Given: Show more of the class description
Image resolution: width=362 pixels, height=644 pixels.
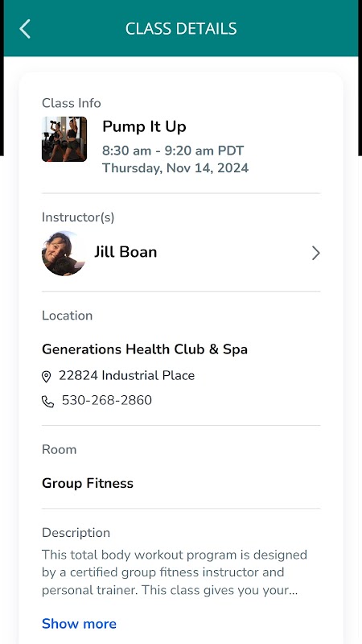Looking at the screenshot, I should [79, 624].
